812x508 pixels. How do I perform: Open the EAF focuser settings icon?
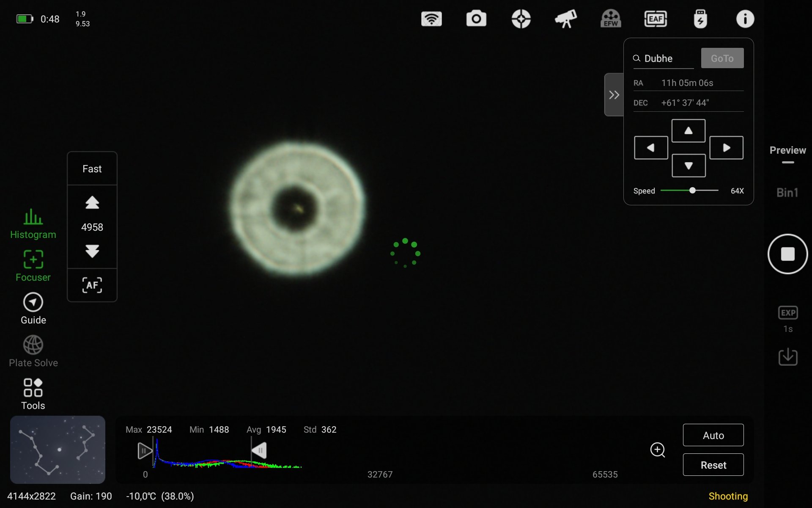(x=656, y=19)
